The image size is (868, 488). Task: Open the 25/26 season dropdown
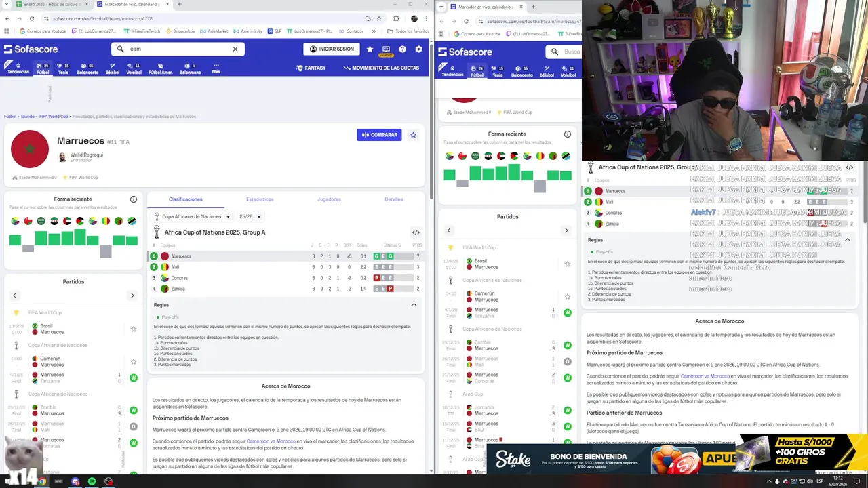[x=250, y=217]
